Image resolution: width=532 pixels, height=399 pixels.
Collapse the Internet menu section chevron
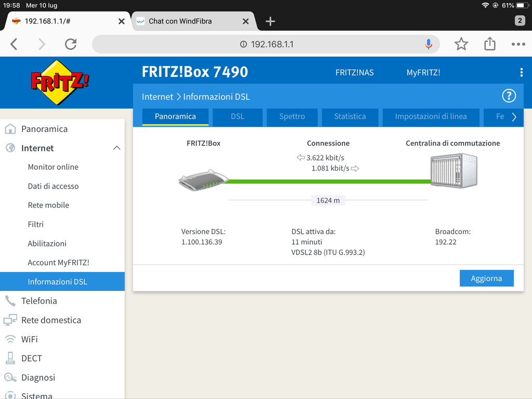coord(117,148)
